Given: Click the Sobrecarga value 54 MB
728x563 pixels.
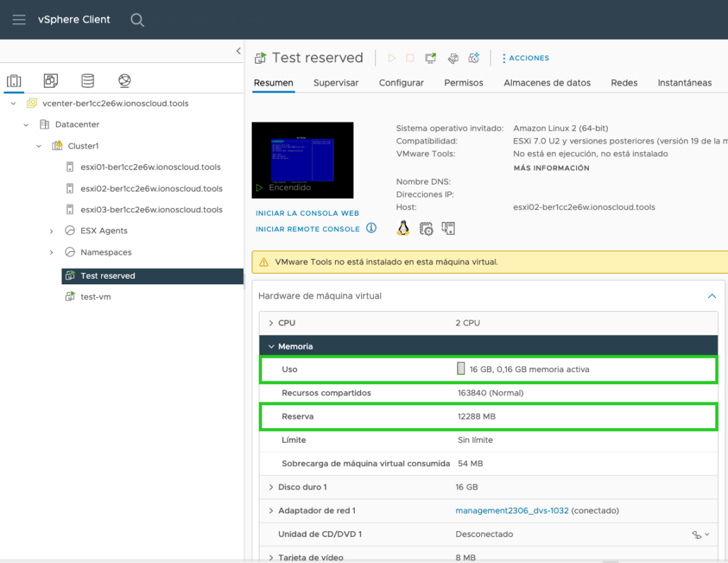Looking at the screenshot, I should (470, 463).
